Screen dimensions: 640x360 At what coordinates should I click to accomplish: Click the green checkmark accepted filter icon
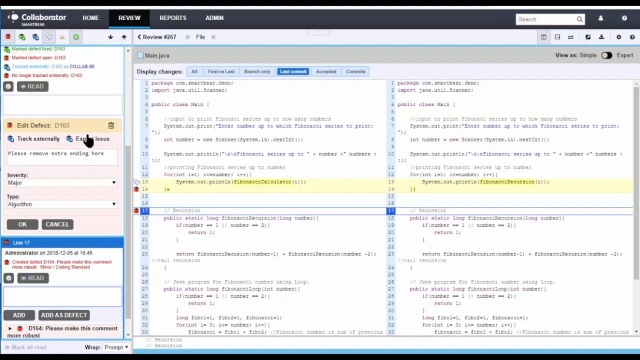(76, 37)
